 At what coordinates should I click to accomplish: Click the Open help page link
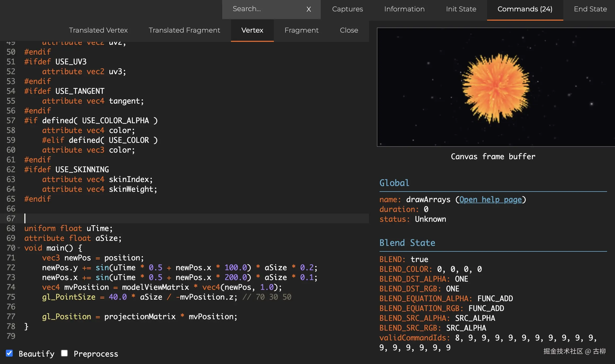(x=491, y=199)
